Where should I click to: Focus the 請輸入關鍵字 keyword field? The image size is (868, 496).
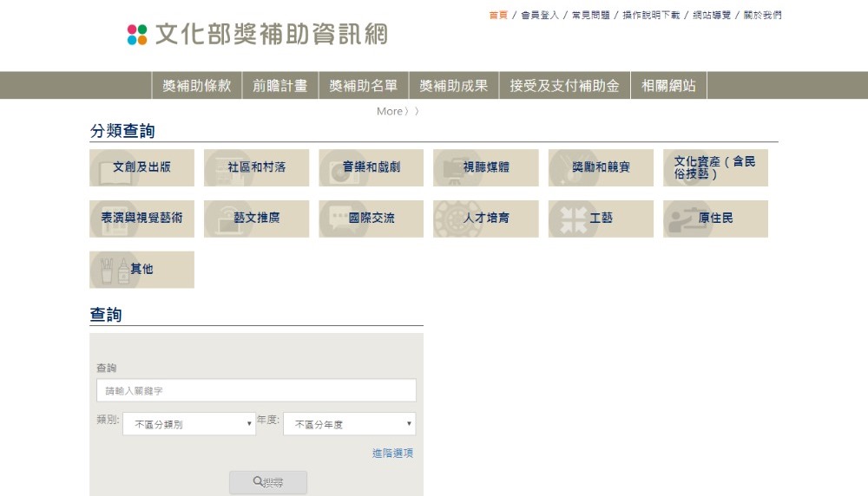(x=256, y=390)
